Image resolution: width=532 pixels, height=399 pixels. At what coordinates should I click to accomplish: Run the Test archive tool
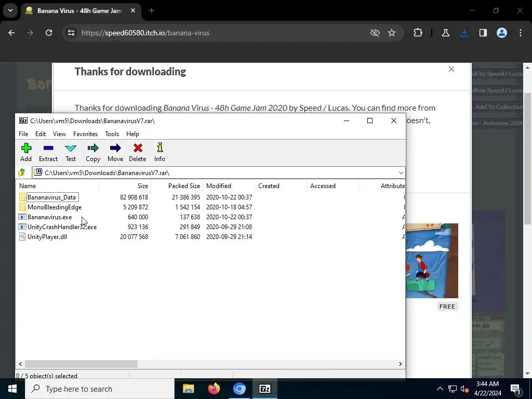click(x=71, y=152)
